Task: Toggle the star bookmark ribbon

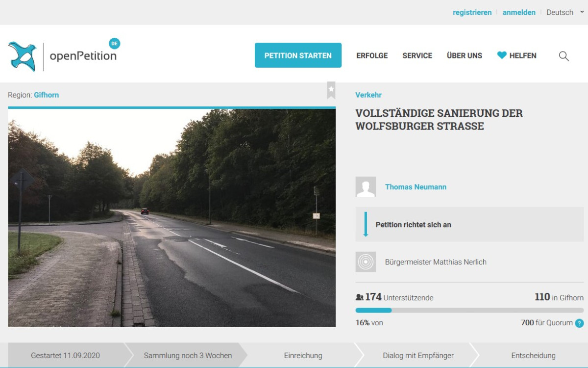Action: point(331,90)
